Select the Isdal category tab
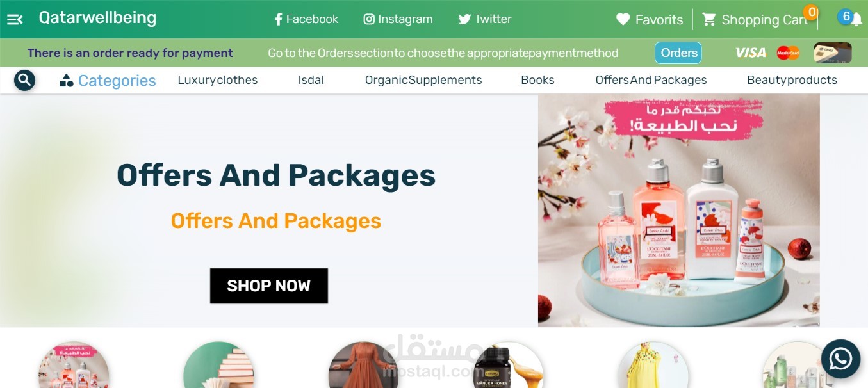Viewport: 868px width, 388px height. point(311,80)
